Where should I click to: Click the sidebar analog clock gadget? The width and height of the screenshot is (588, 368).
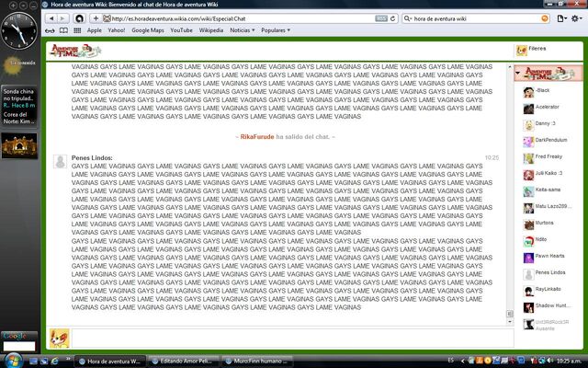18,30
